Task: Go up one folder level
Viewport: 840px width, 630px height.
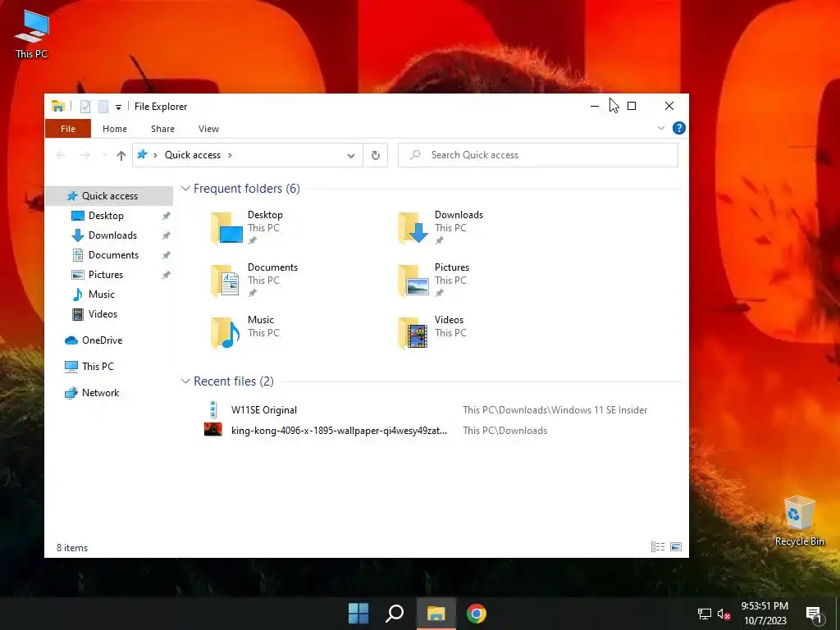Action: [121, 155]
